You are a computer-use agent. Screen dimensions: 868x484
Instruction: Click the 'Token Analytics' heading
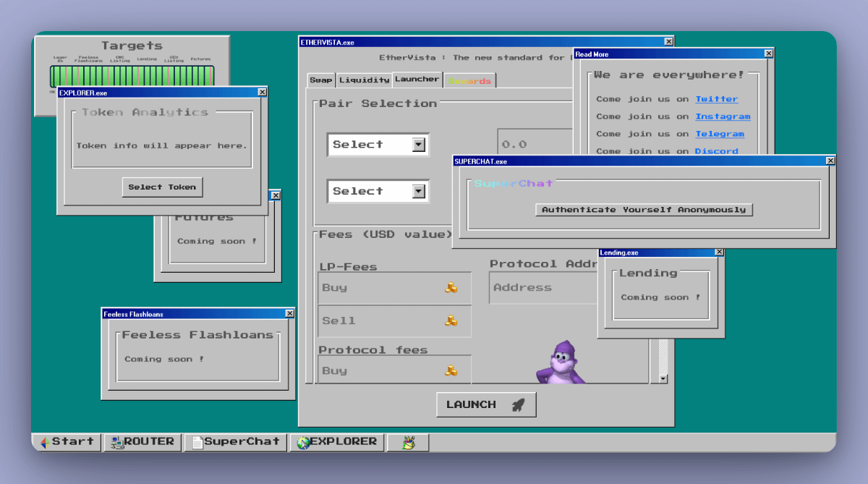[145, 112]
